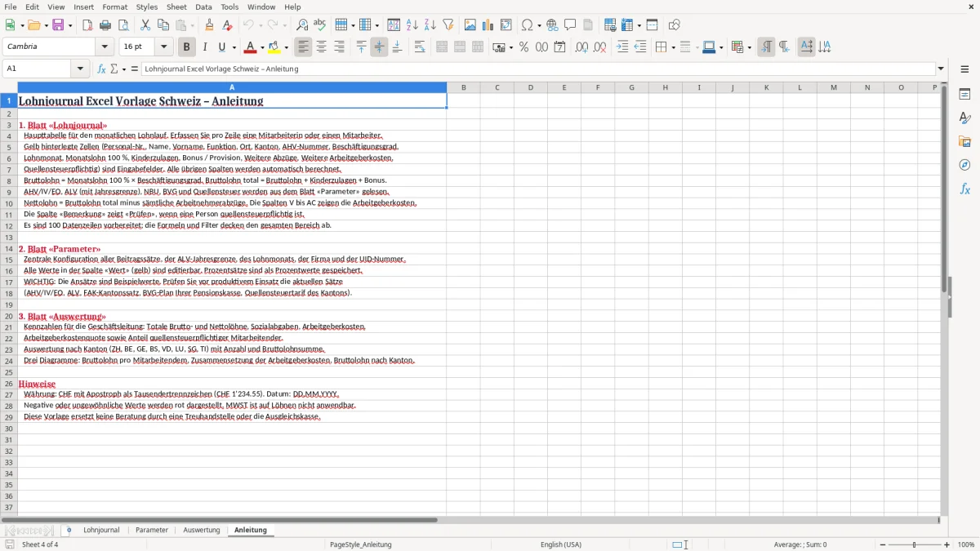
Task: Run the spelling check icon
Action: pyautogui.click(x=320, y=25)
